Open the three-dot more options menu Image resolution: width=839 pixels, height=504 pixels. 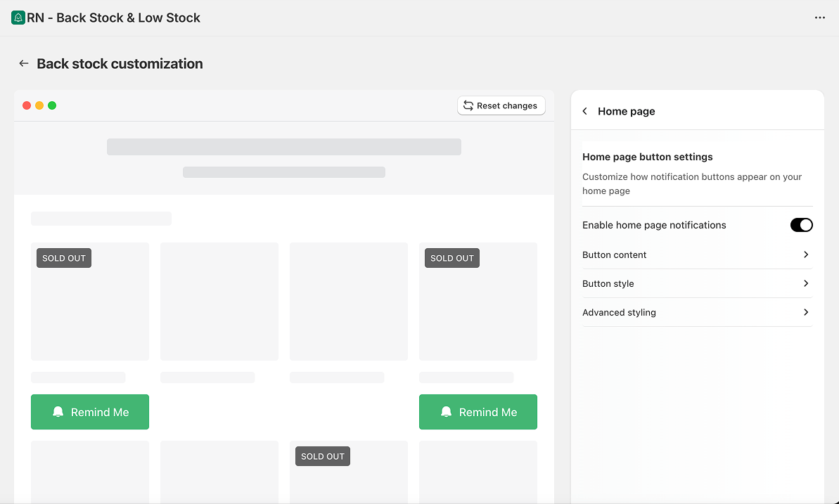pyautogui.click(x=819, y=18)
